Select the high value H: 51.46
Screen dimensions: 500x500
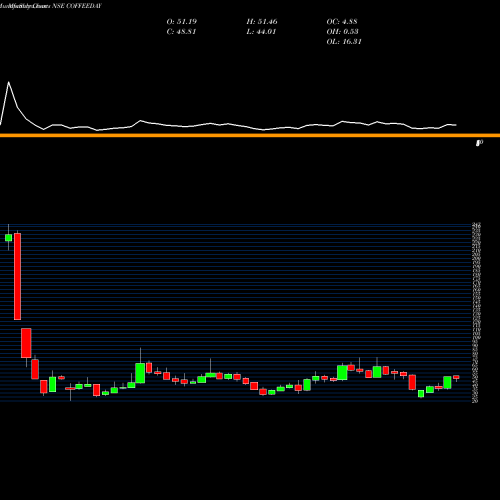262,22
